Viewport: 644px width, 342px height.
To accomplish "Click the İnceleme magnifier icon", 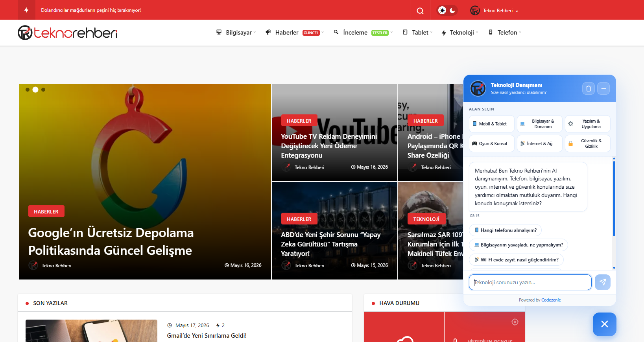I will point(336,32).
